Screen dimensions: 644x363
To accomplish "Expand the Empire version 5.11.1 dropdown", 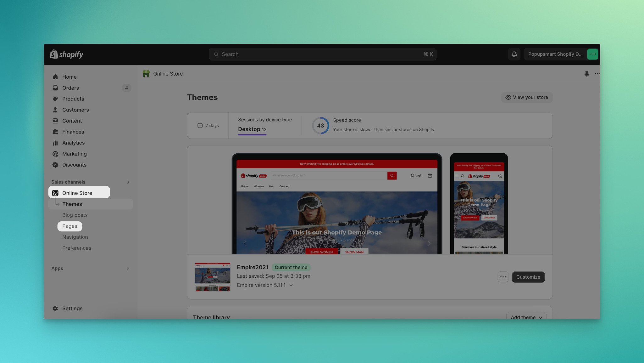I will click(265, 285).
